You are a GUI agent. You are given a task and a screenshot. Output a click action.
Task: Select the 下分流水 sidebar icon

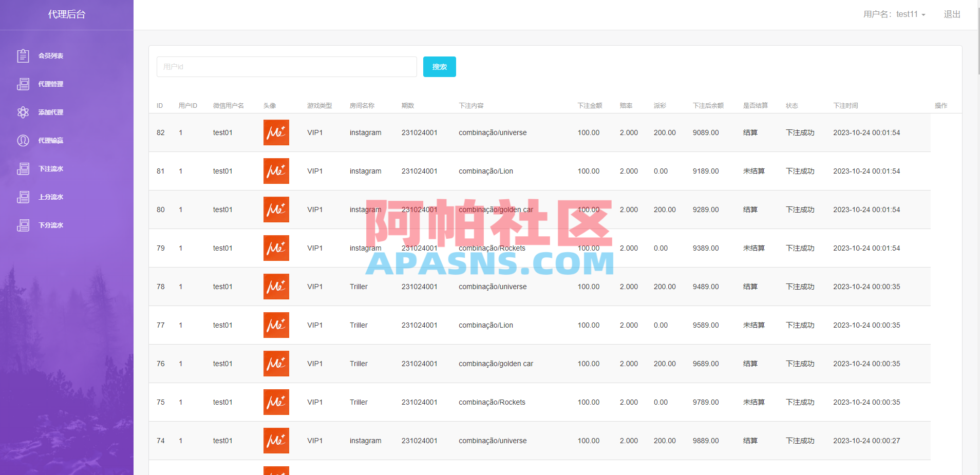click(23, 225)
